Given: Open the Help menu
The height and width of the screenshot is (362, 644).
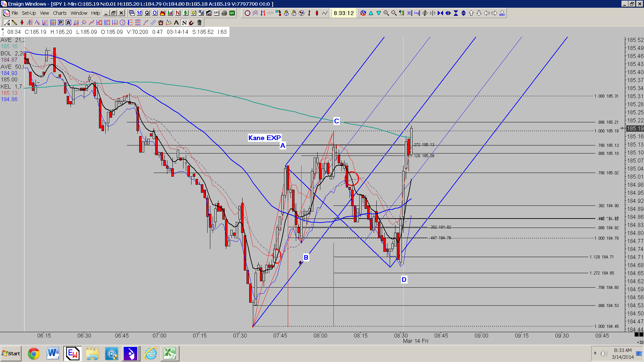Looking at the screenshot, I should coord(96,13).
